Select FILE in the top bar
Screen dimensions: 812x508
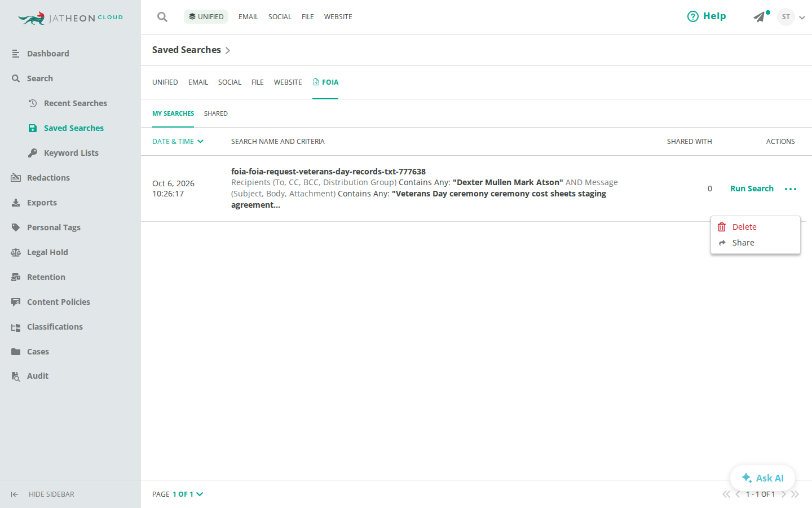308,17
